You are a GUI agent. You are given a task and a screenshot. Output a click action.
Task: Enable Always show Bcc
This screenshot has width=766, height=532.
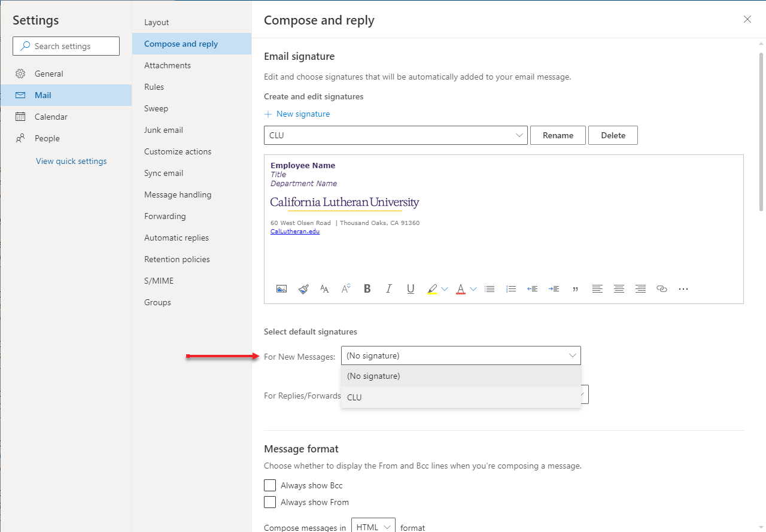tap(270, 485)
